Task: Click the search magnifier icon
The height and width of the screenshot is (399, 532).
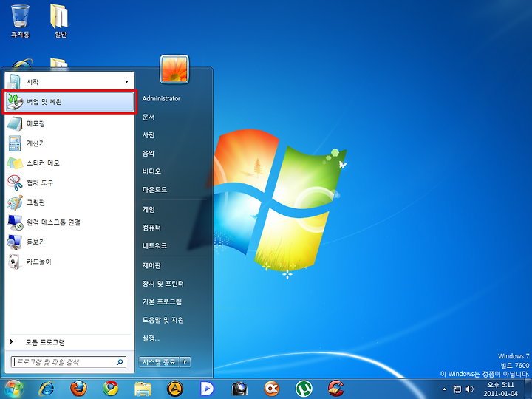Action: [120, 362]
